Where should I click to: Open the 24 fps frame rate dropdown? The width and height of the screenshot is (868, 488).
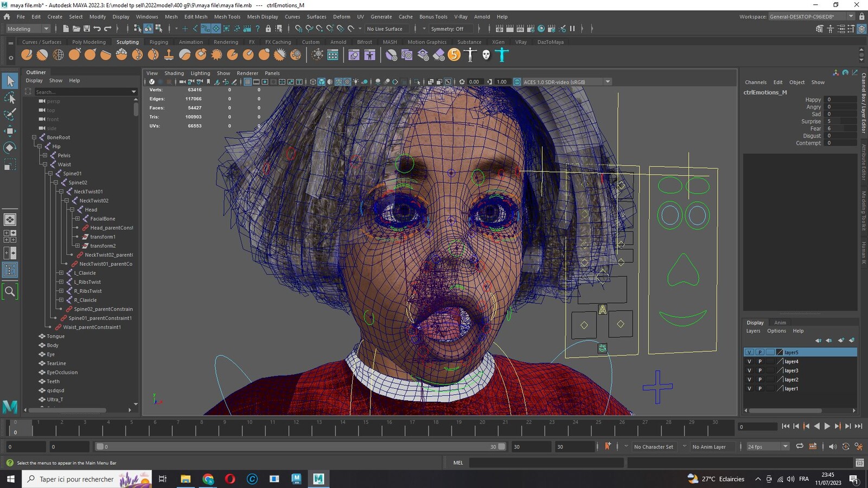tap(768, 447)
